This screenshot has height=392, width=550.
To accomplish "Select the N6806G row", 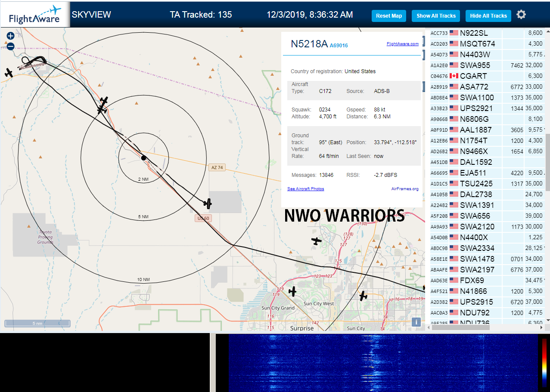I will click(488, 119).
